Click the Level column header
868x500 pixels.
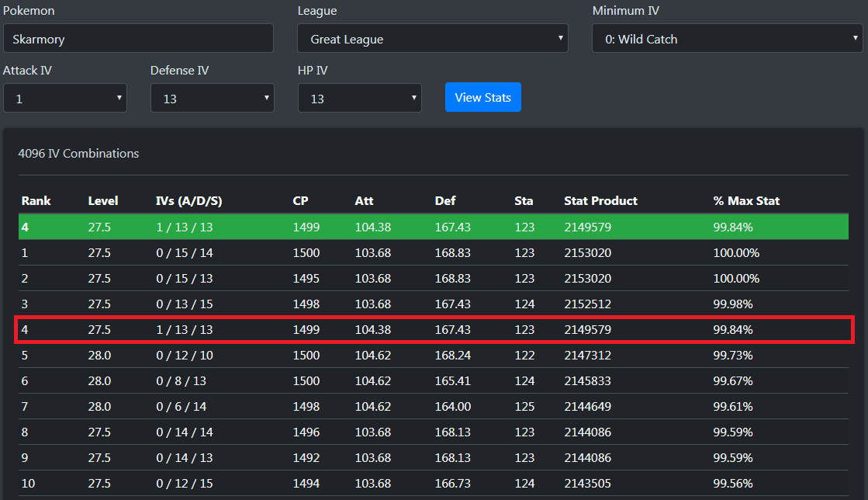(x=103, y=200)
